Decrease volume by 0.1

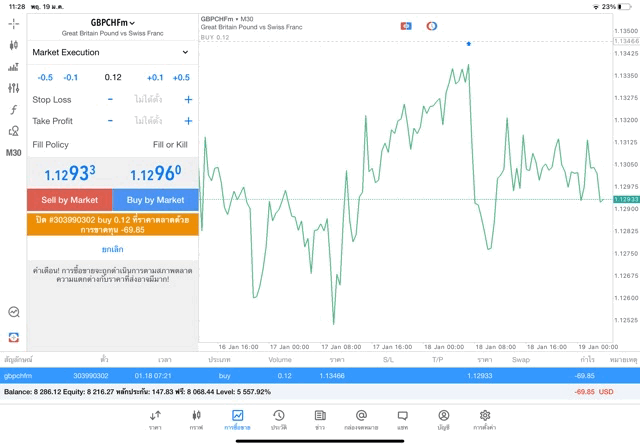pyautogui.click(x=71, y=78)
